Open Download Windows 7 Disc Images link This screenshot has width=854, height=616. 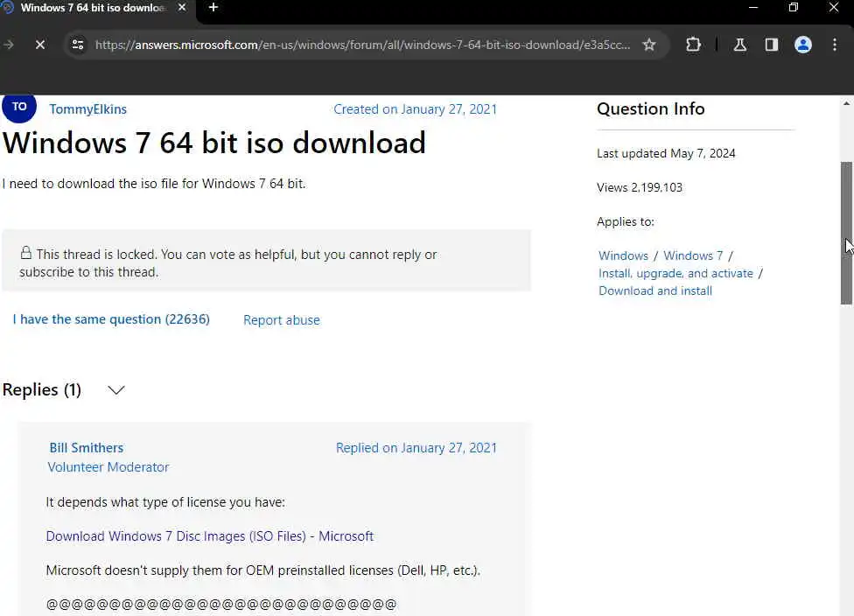click(x=210, y=535)
